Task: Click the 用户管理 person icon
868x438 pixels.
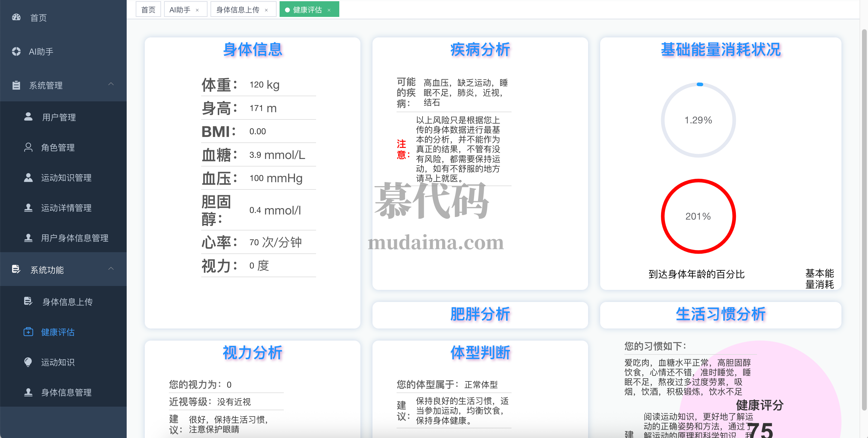Action: pos(28,117)
